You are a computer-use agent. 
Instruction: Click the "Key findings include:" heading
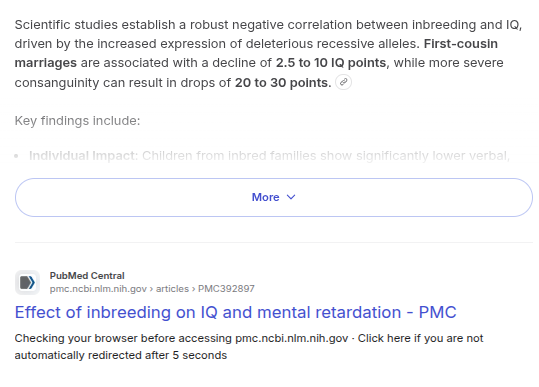77,121
